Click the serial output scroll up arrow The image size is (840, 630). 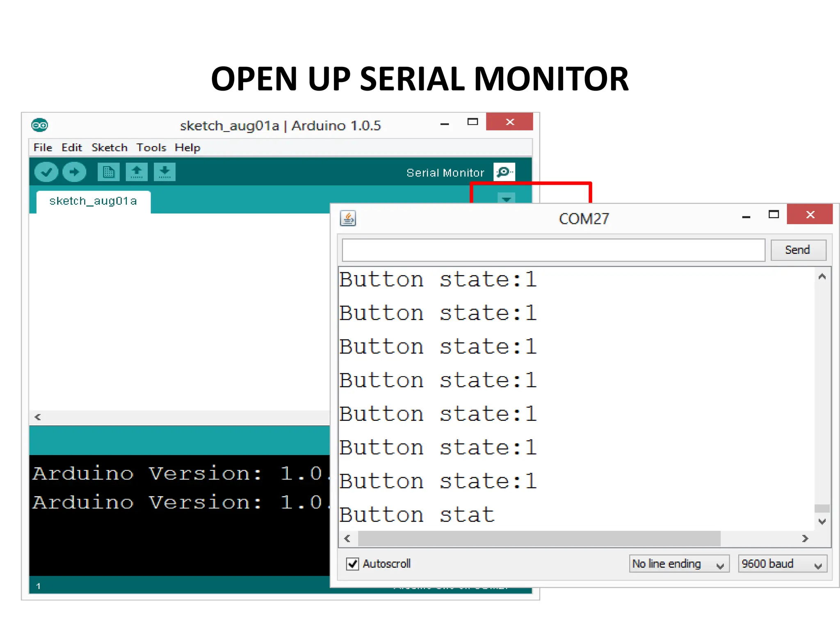point(822,277)
